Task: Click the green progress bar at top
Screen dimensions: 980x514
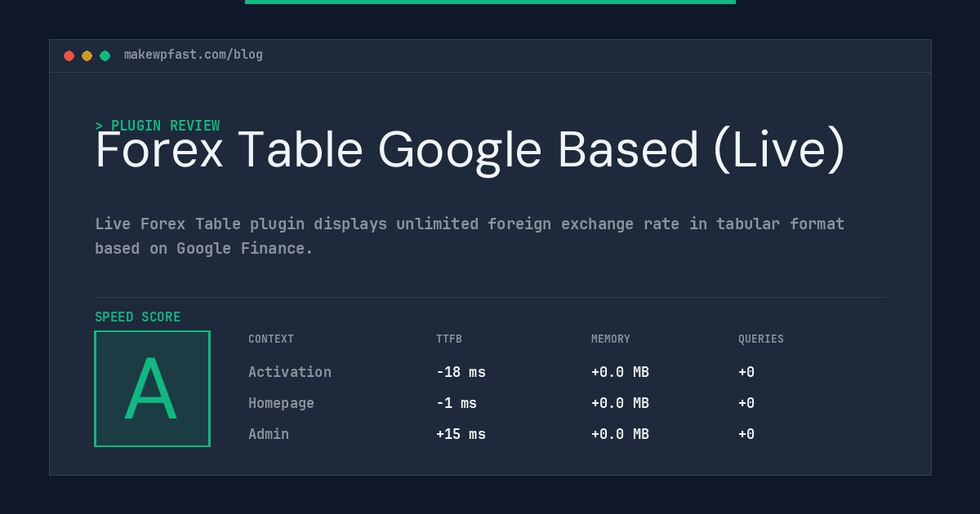Action: (490, 2)
